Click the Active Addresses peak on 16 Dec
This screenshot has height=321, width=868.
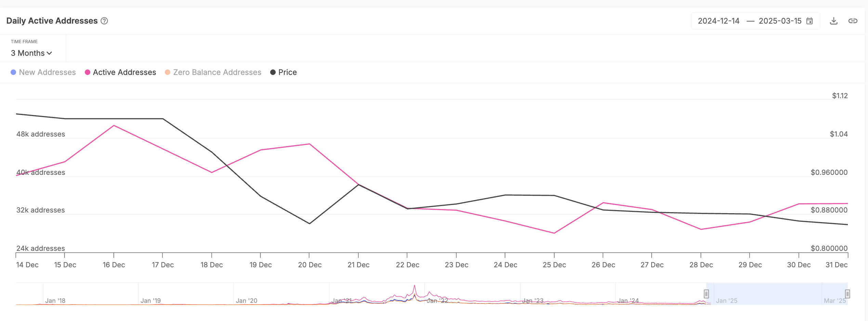[x=114, y=126]
